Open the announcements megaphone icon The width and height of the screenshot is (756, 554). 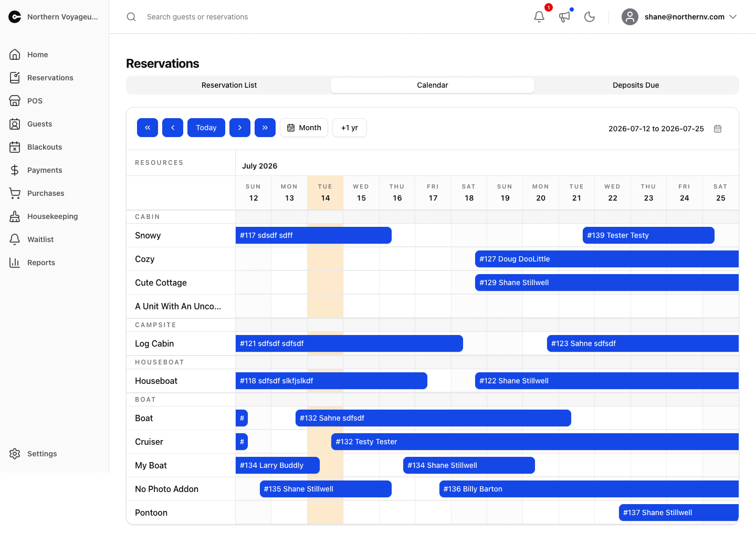coord(564,17)
